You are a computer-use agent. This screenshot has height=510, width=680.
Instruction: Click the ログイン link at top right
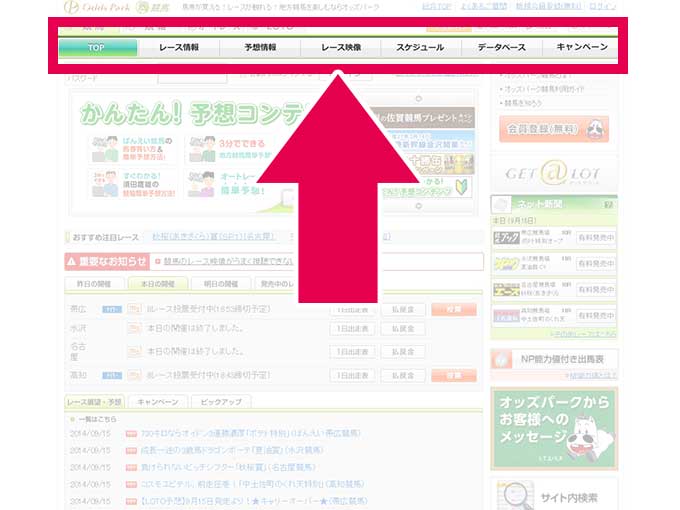click(602, 7)
